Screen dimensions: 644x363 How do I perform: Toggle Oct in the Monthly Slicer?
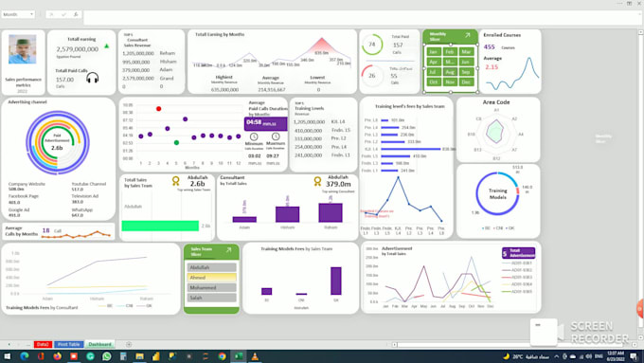[x=434, y=82]
